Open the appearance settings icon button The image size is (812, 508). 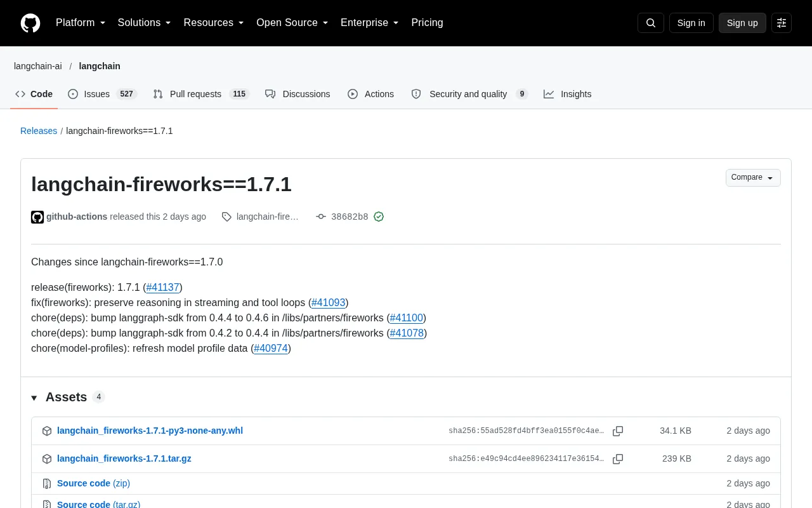click(x=782, y=23)
